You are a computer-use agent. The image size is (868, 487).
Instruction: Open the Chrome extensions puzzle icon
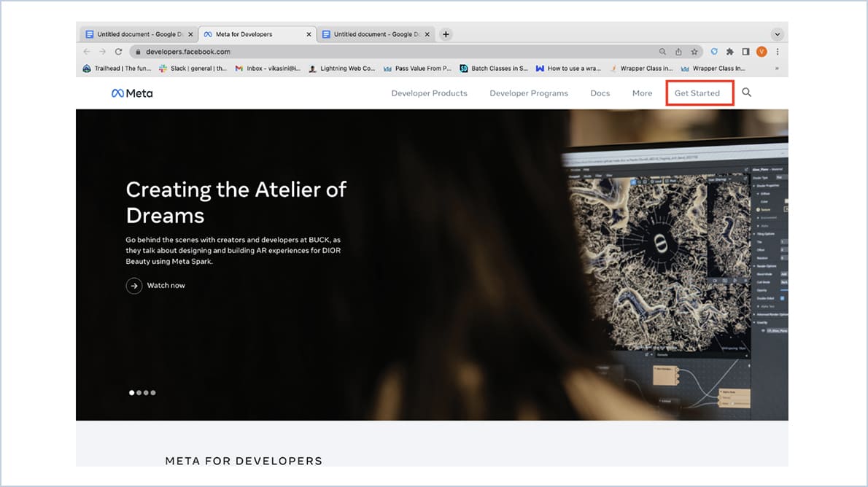coord(729,52)
